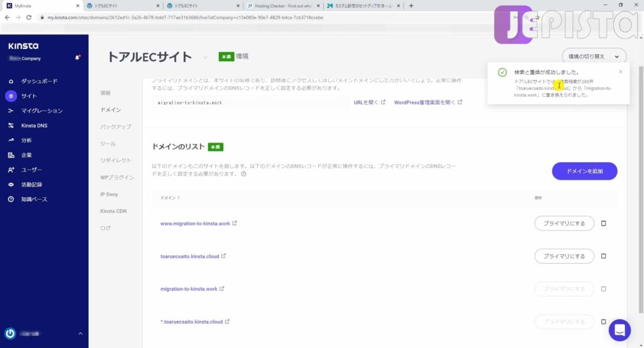Click the page vertical scrollbar
The width and height of the screenshot is (644, 348).
tap(641, 189)
